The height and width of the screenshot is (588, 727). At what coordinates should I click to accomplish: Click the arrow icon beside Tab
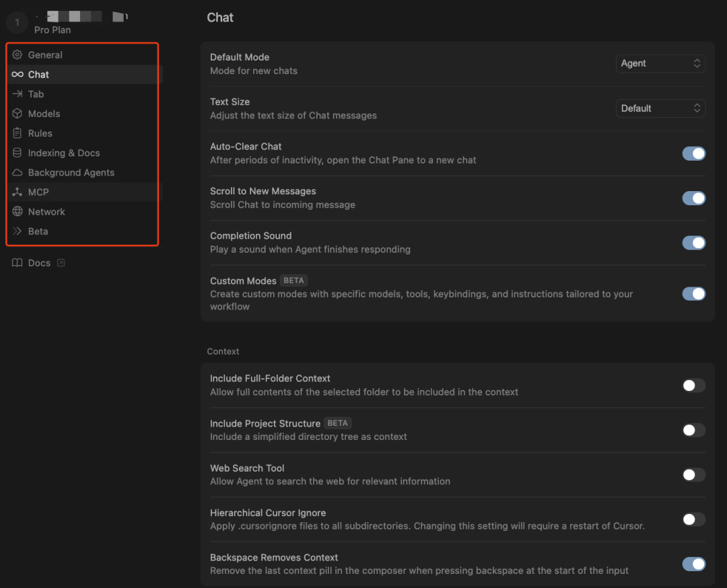(x=18, y=94)
